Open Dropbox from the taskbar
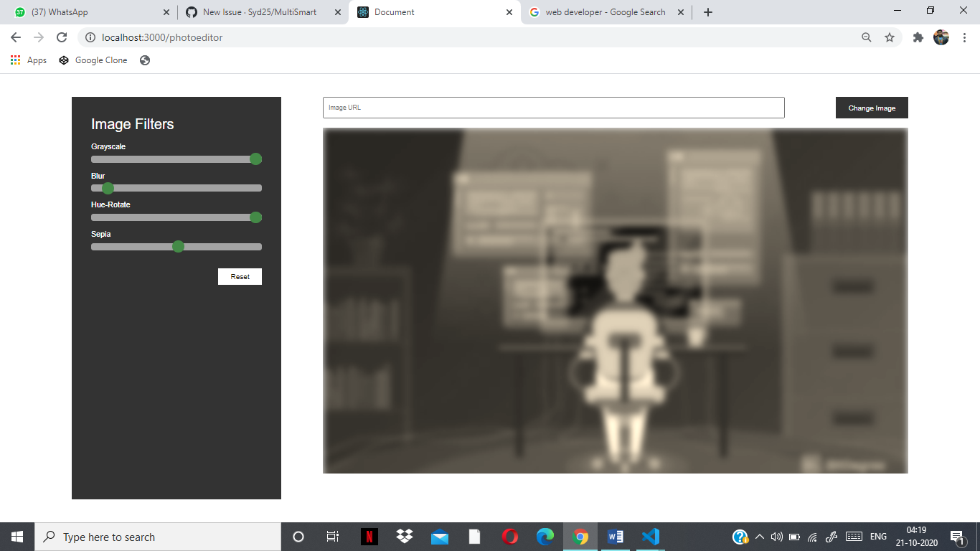Screen dimensions: 980x551 click(x=404, y=536)
